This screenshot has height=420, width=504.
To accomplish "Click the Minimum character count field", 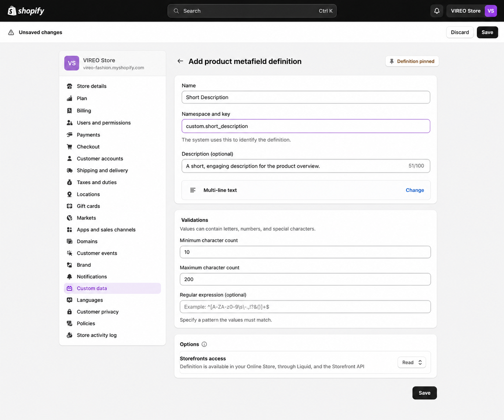I will point(305,252).
